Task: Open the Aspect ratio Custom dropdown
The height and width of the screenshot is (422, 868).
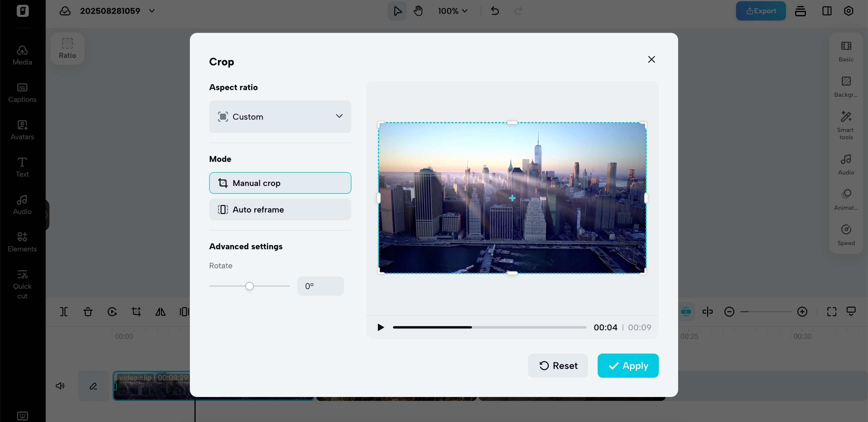Action: coord(280,117)
